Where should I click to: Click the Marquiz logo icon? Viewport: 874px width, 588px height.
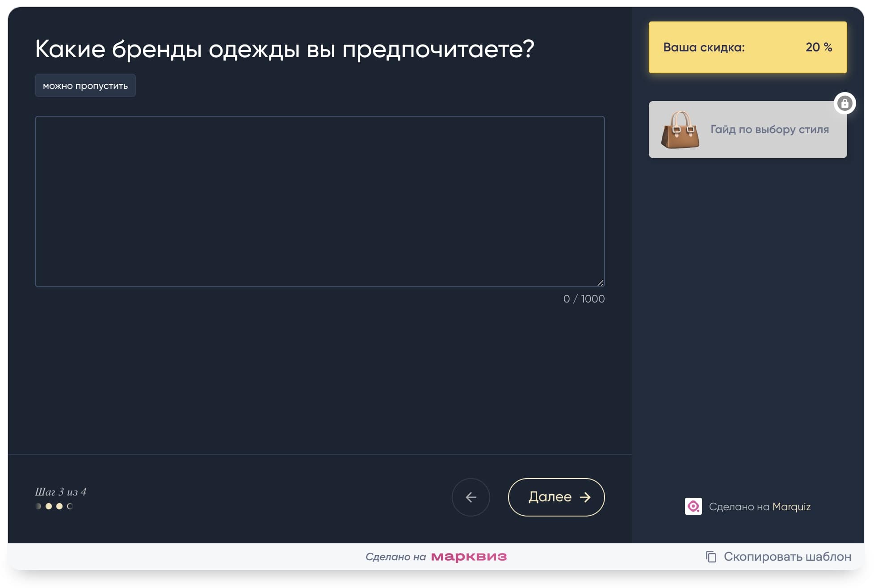[693, 507]
